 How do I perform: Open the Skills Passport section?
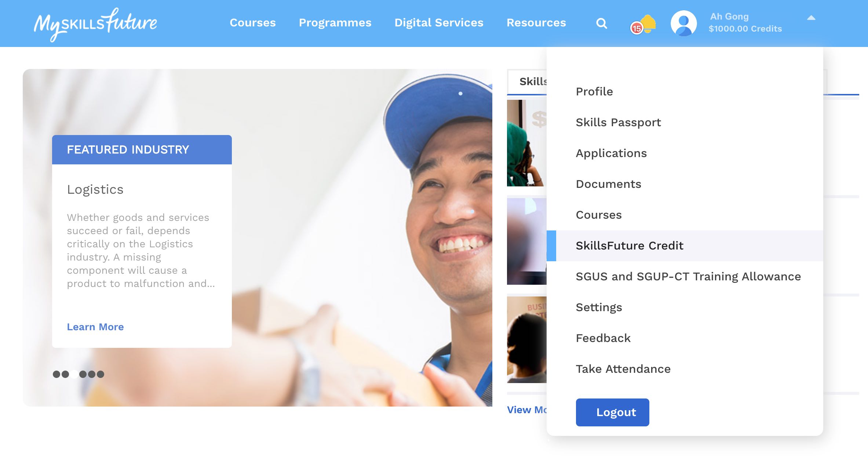pyautogui.click(x=618, y=122)
